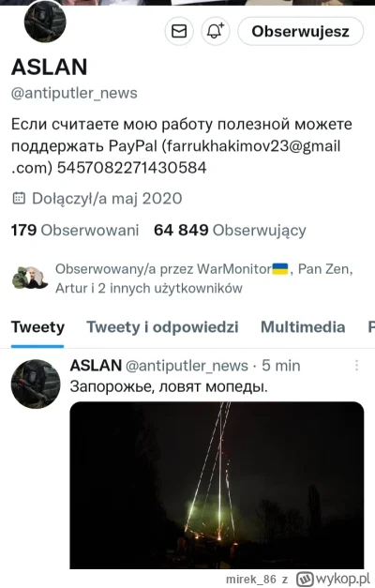View the 179 Obserwowani list
Screen dimensions: 375x588
coord(75,231)
